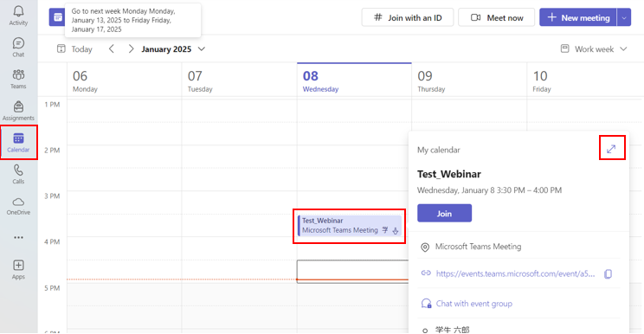Go to next week arrow

pos(131,48)
